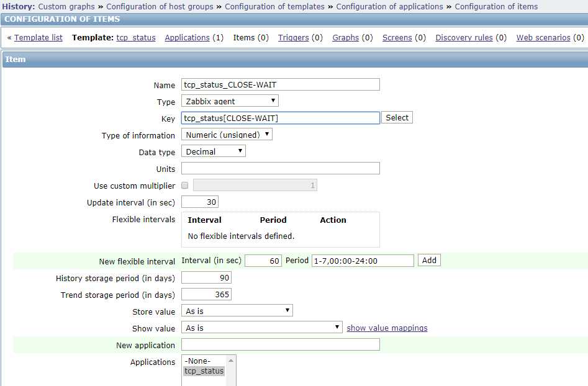Open Configuration of host groups in History
Viewport: 588px width, 386px height.
[x=160, y=6]
